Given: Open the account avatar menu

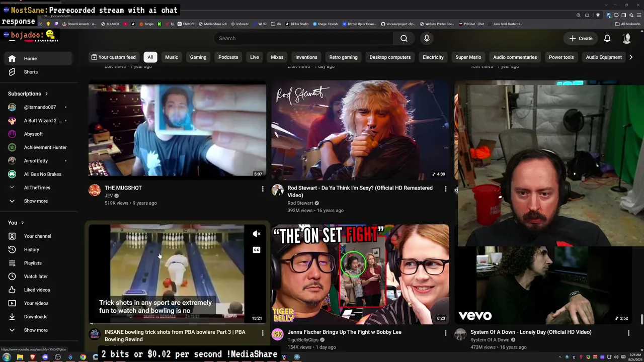Looking at the screenshot, I should click(x=626, y=38).
